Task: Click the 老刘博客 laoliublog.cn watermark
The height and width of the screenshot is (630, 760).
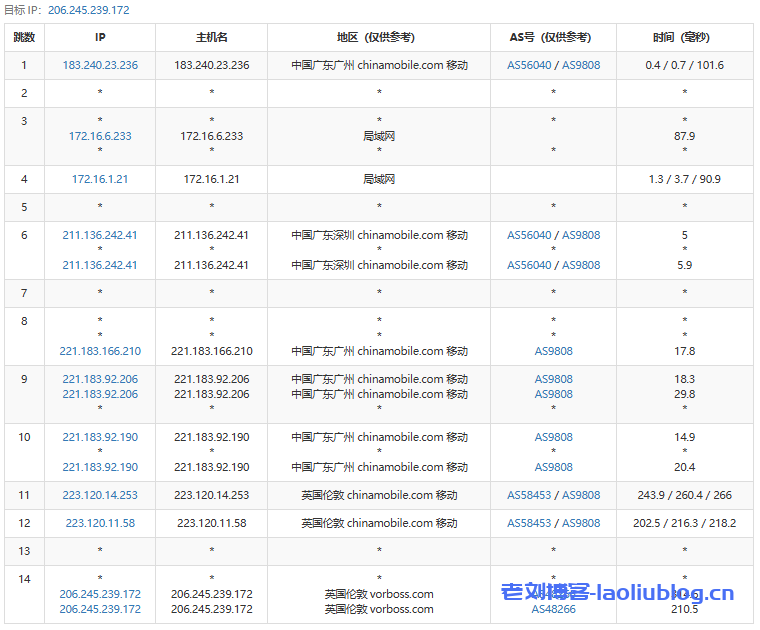Action: click(x=617, y=593)
